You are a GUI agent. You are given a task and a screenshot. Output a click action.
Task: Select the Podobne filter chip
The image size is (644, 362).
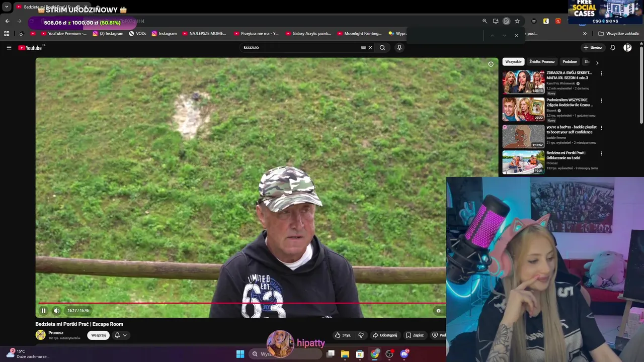570,62
